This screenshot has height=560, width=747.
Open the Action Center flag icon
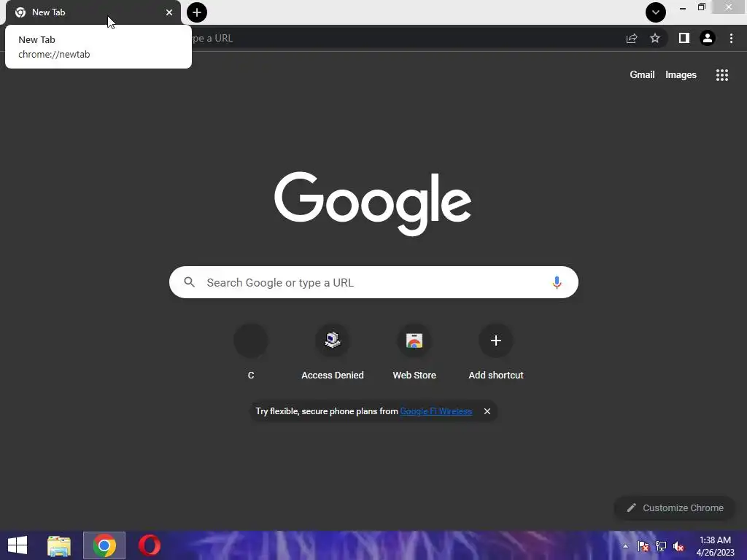643,546
